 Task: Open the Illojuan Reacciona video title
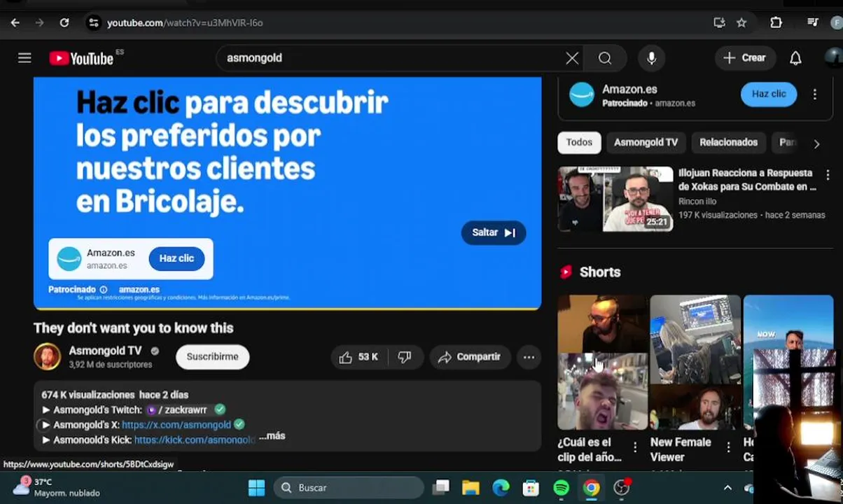tap(747, 180)
